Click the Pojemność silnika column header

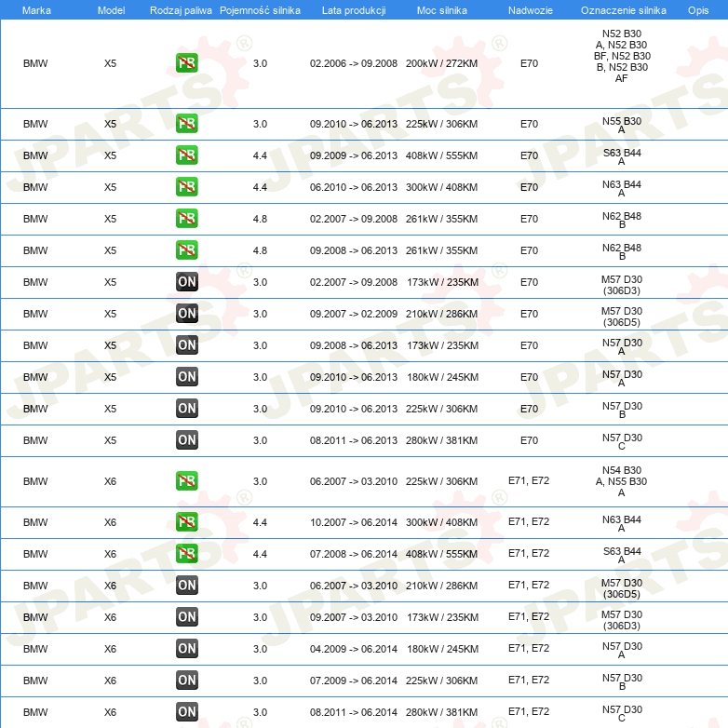point(260,9)
